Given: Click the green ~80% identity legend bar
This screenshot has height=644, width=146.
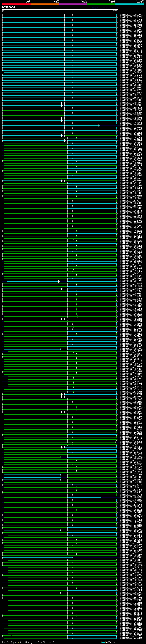Looking at the screenshot, I should coord(101,4).
